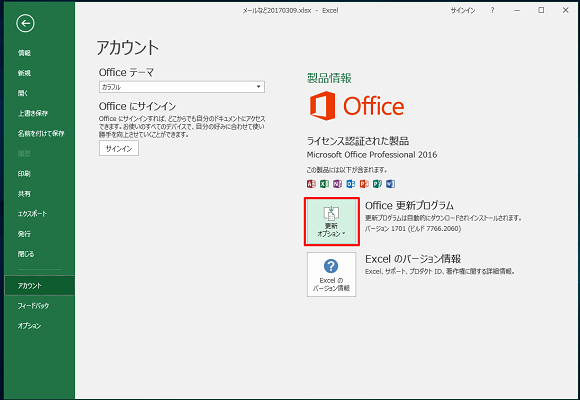Open the エクスポート page
The image size is (580, 400).
(32, 214)
